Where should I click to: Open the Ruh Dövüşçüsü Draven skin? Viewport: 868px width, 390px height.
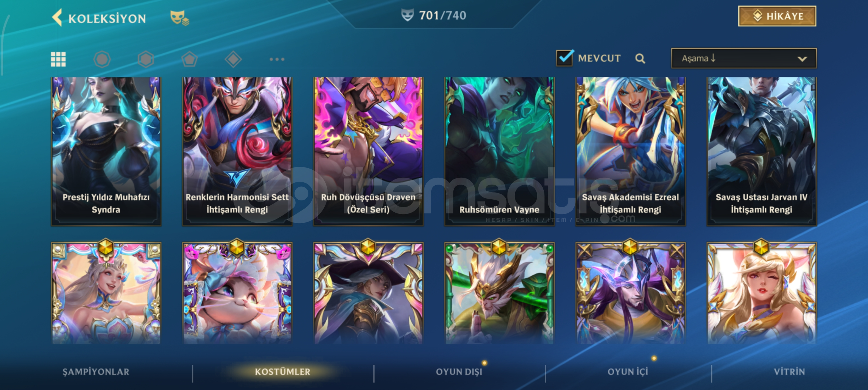point(368,151)
